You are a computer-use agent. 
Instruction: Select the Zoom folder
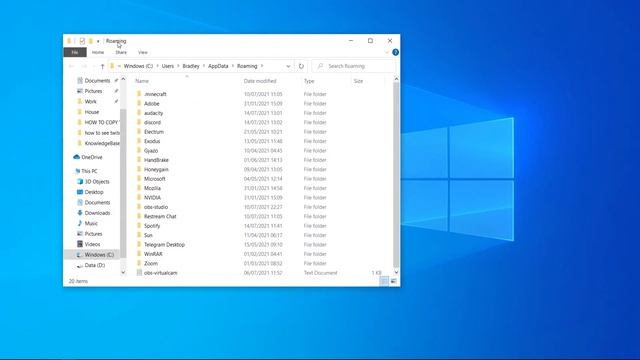click(x=151, y=263)
